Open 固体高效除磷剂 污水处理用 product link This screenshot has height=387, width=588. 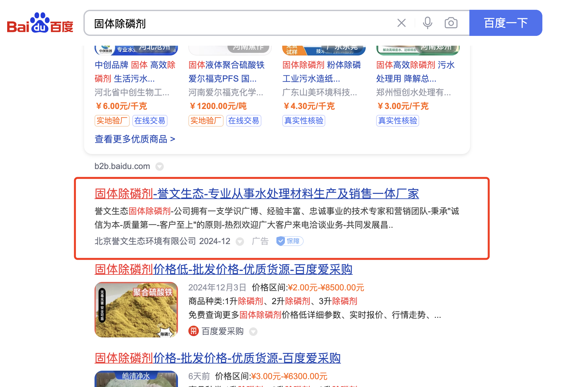(415, 72)
